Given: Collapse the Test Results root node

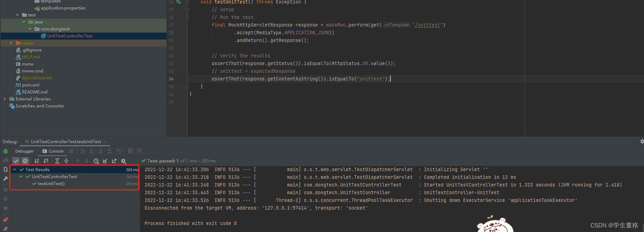Looking at the screenshot, I should coord(15,170).
